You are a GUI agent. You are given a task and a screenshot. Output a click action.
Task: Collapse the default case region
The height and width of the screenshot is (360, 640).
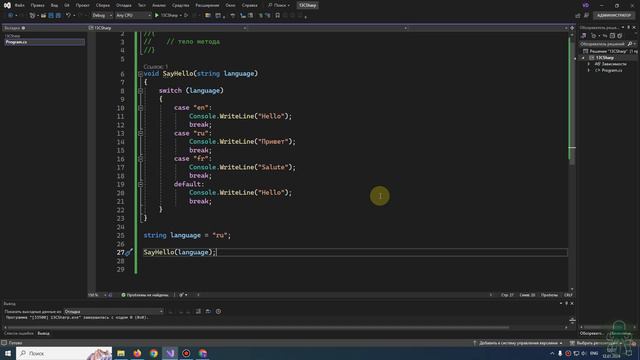[x=140, y=184]
